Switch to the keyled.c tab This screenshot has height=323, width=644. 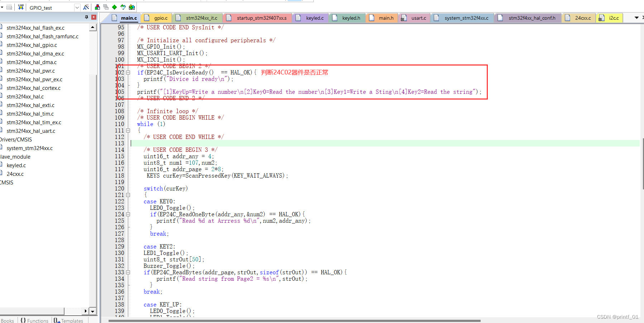click(310, 18)
